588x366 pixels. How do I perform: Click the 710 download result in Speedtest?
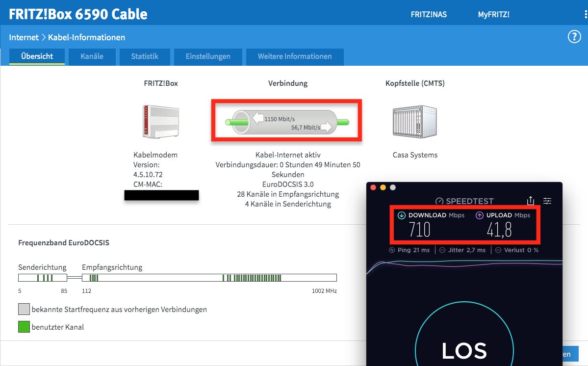[x=419, y=230]
